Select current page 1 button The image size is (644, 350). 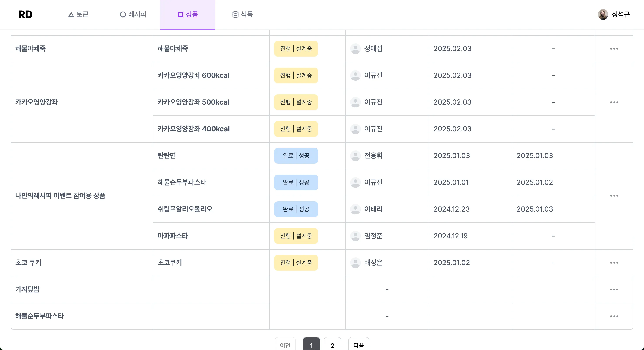(311, 345)
